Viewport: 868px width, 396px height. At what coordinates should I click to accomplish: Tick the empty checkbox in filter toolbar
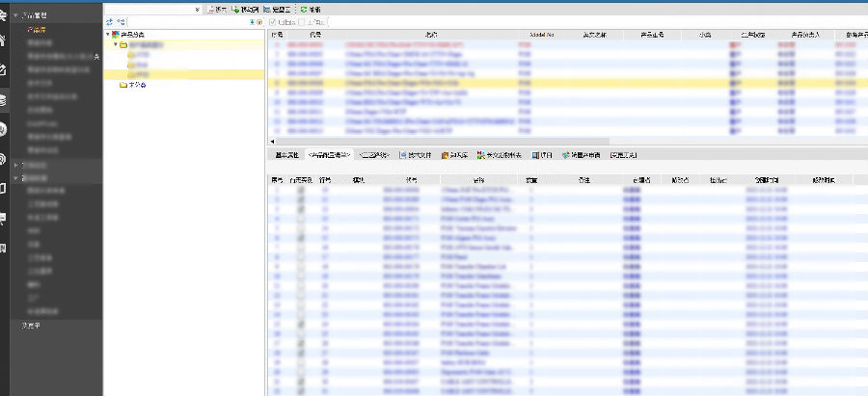(x=301, y=22)
